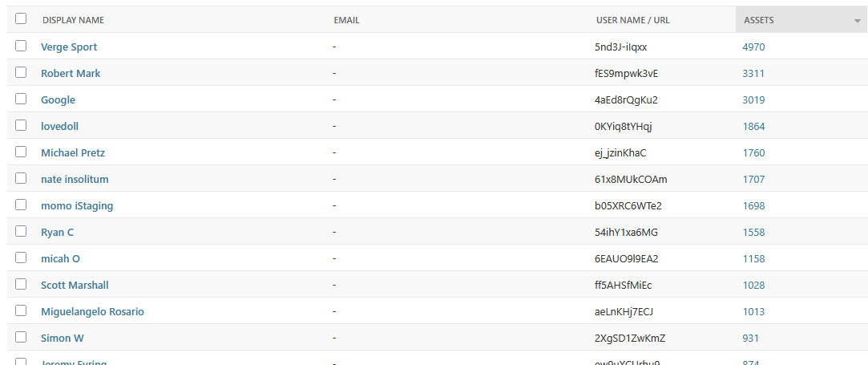Click the Assets column header
This screenshot has height=365, width=868.
tap(758, 20)
